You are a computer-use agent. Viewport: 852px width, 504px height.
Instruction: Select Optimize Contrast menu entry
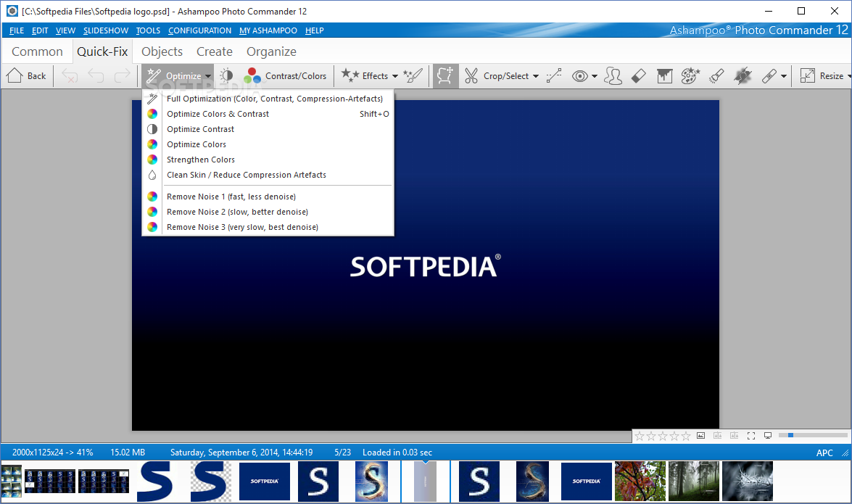268,129
